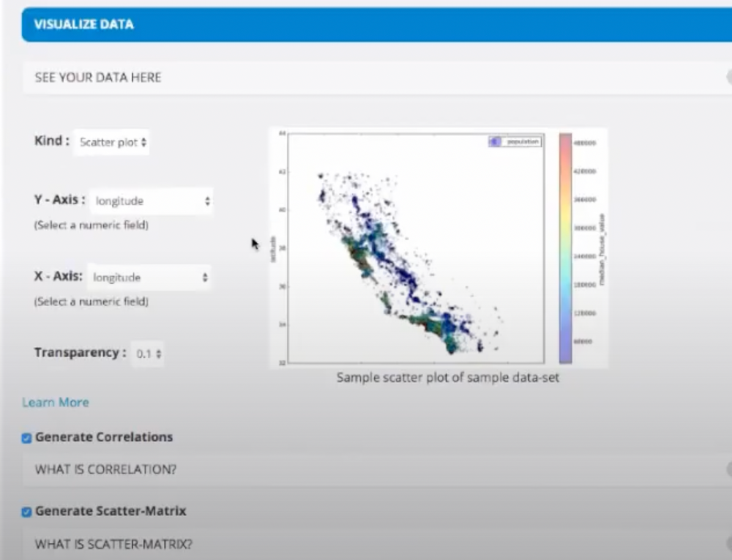Click the VISUALIZE DATA header bar

pyautogui.click(x=83, y=24)
